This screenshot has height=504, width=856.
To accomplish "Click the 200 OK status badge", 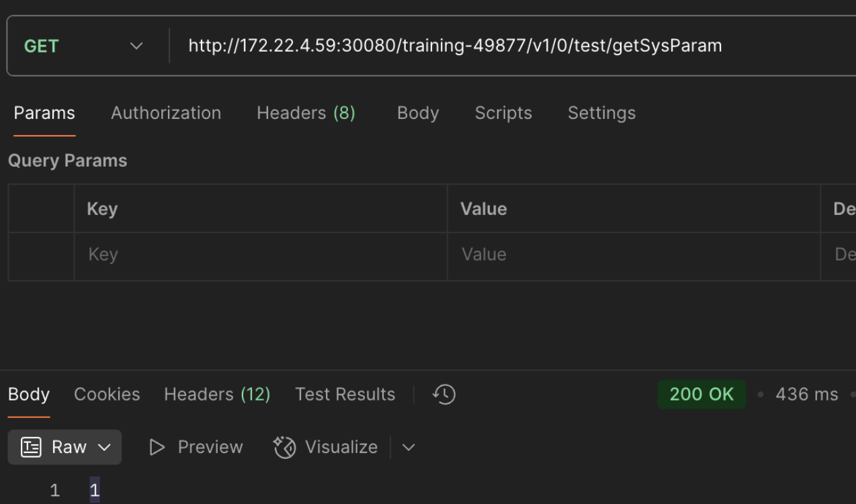I will (701, 394).
